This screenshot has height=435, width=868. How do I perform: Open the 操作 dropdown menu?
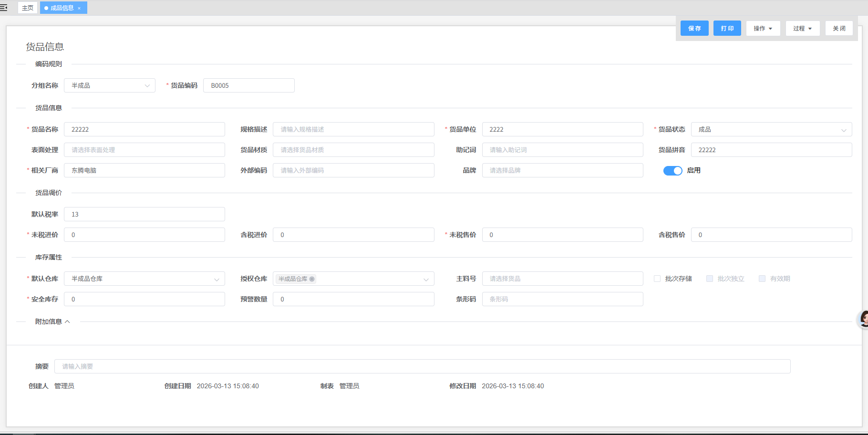coord(763,29)
